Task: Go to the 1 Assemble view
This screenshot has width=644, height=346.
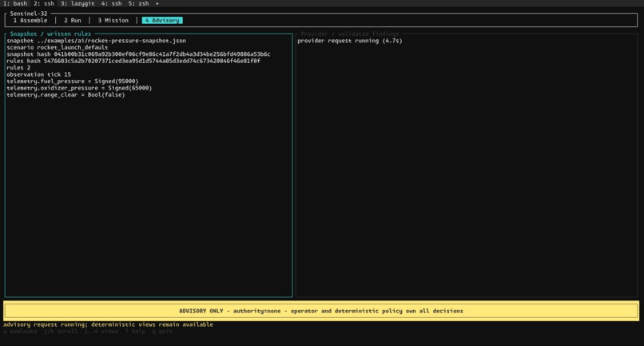Action: pyautogui.click(x=30, y=20)
